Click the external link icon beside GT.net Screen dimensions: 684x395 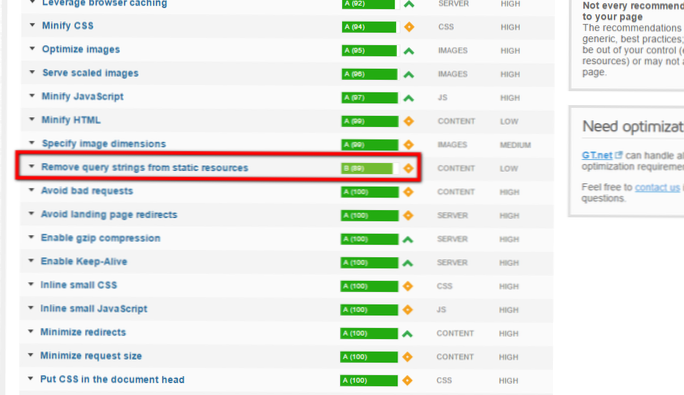point(619,155)
